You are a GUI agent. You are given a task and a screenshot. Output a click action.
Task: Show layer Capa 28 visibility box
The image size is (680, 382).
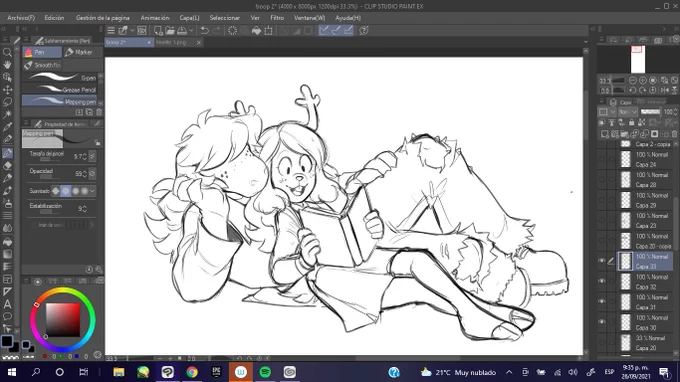[x=602, y=179]
